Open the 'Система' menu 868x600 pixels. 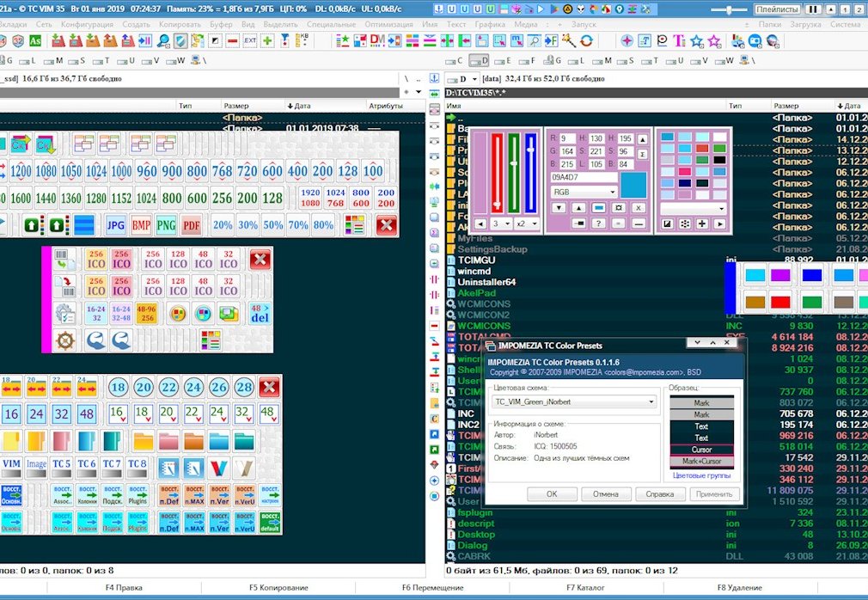pos(846,24)
